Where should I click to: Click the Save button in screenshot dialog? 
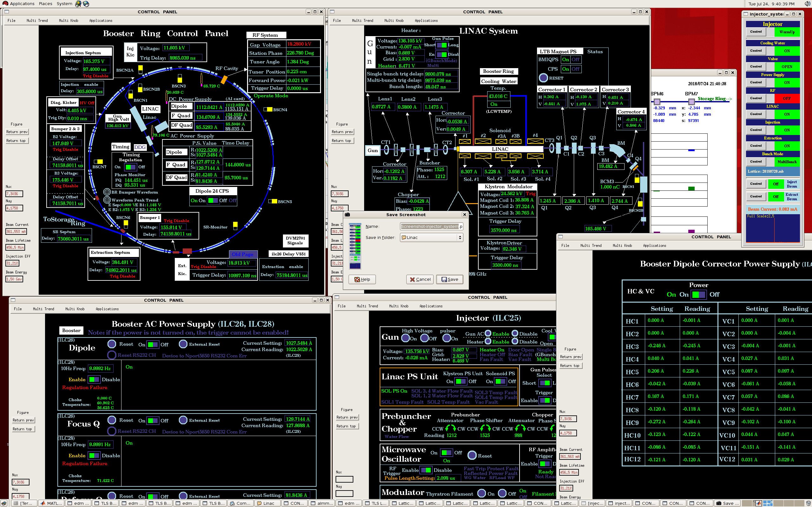[450, 279]
